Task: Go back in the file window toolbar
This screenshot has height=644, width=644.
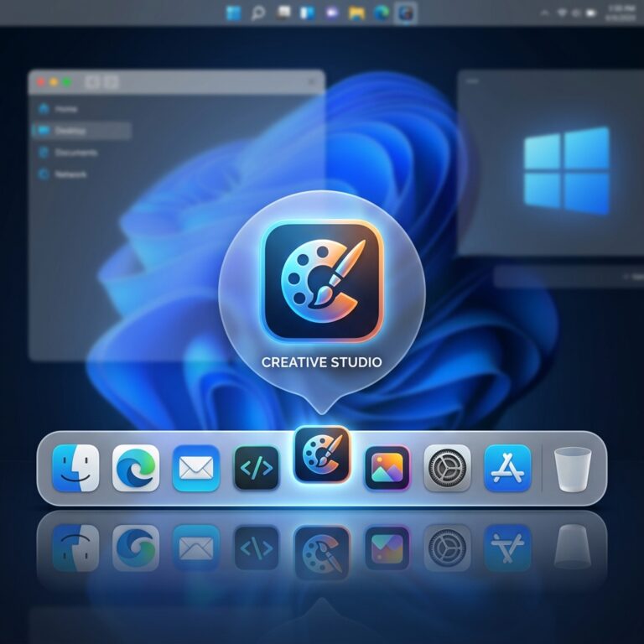Action: tap(92, 82)
